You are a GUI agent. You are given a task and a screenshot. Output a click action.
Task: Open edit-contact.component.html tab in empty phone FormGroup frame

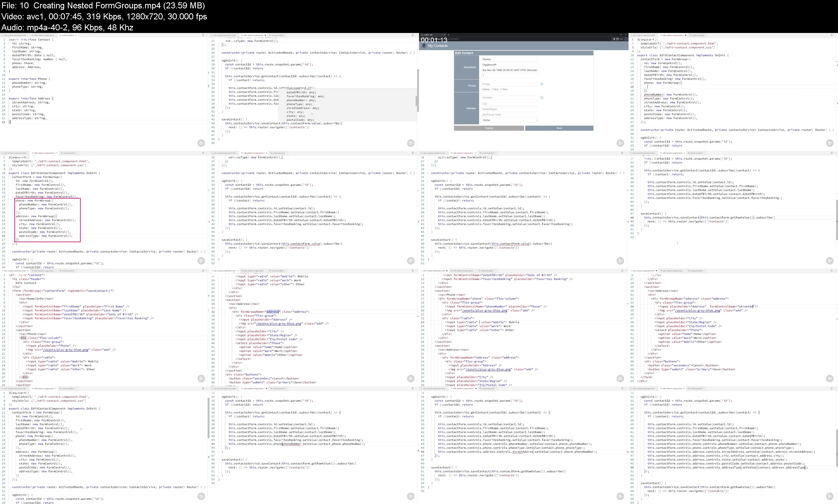(x=643, y=35)
